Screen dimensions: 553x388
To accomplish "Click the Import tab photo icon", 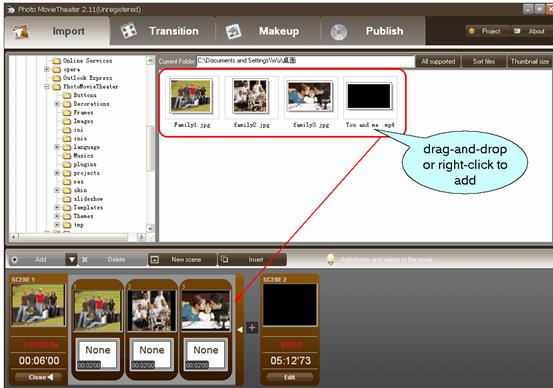I will pyautogui.click(x=21, y=31).
